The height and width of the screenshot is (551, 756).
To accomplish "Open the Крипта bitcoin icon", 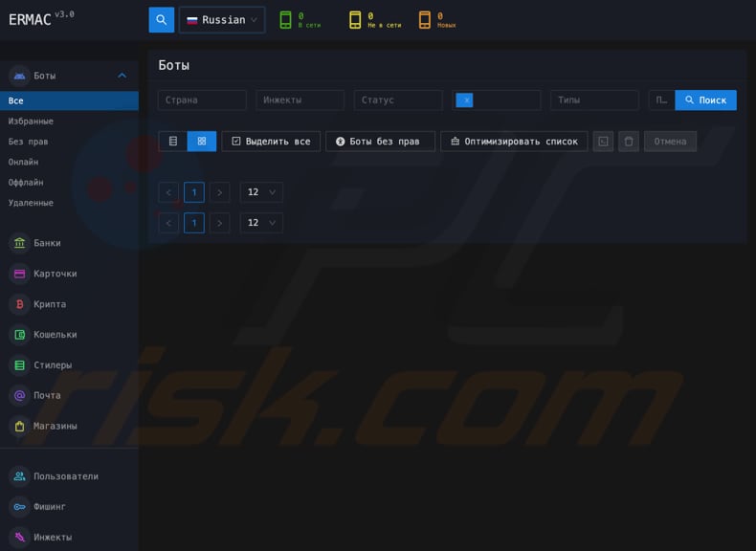I will pos(19,304).
